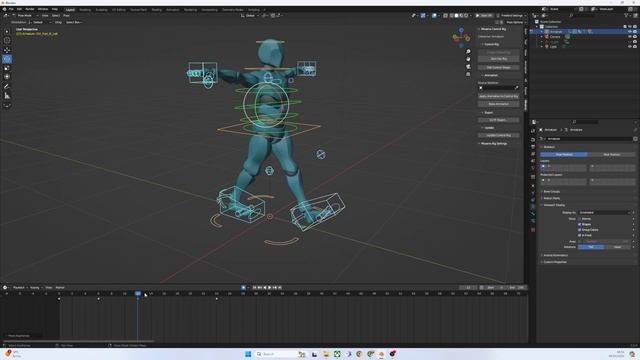The image size is (640, 360).
Task: Expand the Motion Paths panel
Action: pyautogui.click(x=551, y=198)
